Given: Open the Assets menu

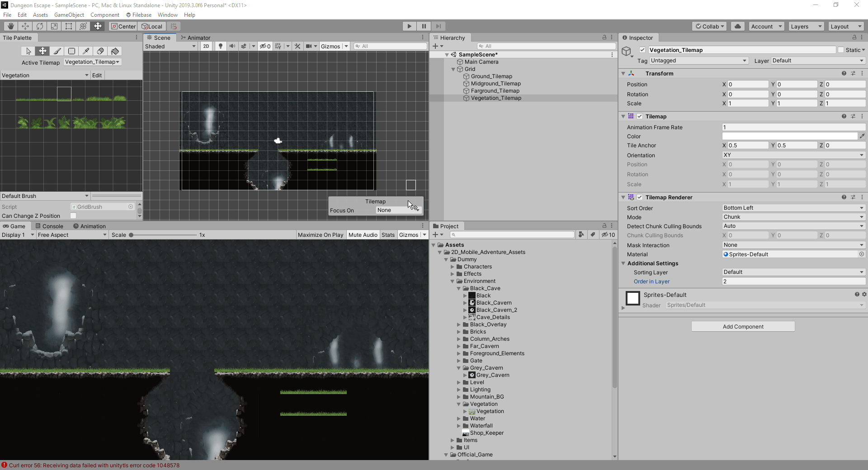Looking at the screenshot, I should click(x=40, y=15).
